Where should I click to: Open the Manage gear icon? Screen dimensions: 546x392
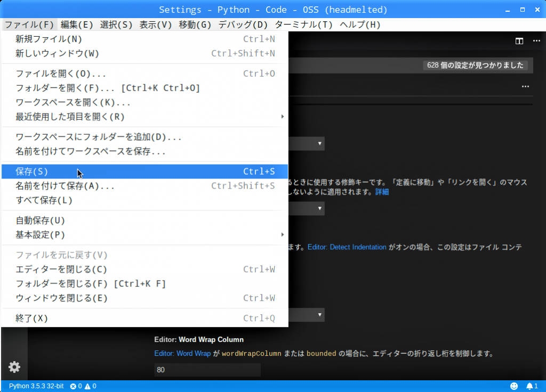(14, 367)
